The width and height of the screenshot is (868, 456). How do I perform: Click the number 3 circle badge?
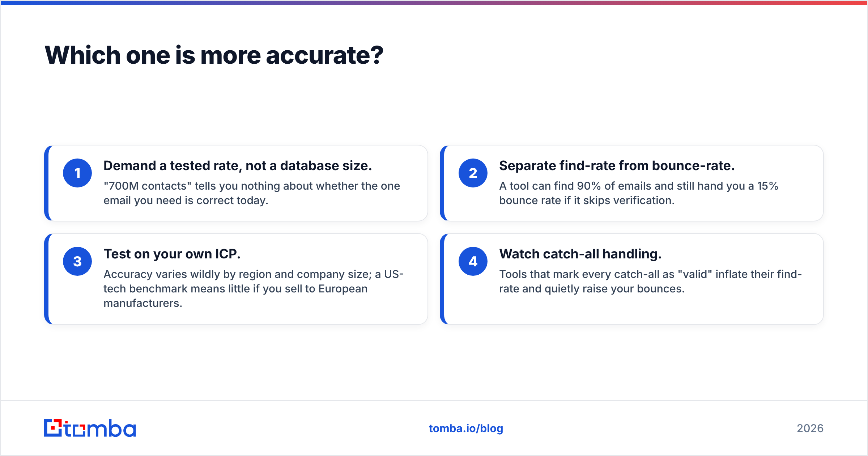tap(77, 261)
